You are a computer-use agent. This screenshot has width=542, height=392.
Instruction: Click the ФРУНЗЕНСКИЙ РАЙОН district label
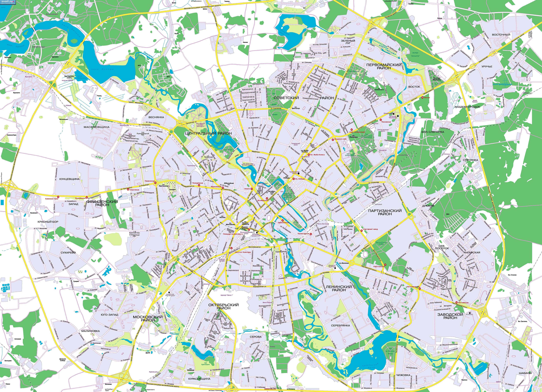point(102,203)
